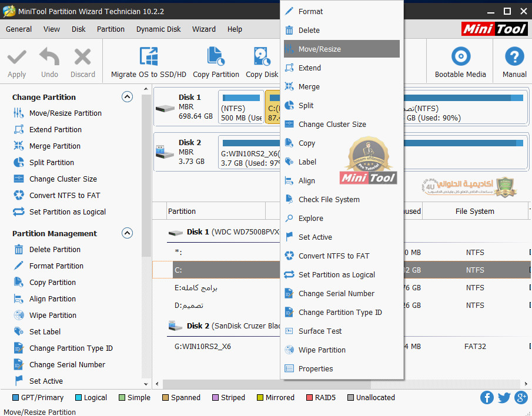Click the File System column header

point(474,212)
